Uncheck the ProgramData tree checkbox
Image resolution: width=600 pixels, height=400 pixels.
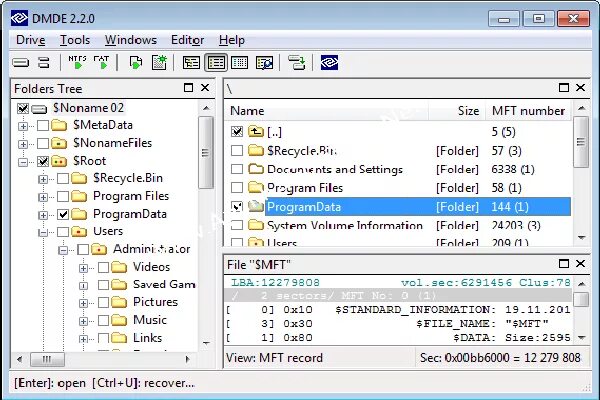63,214
